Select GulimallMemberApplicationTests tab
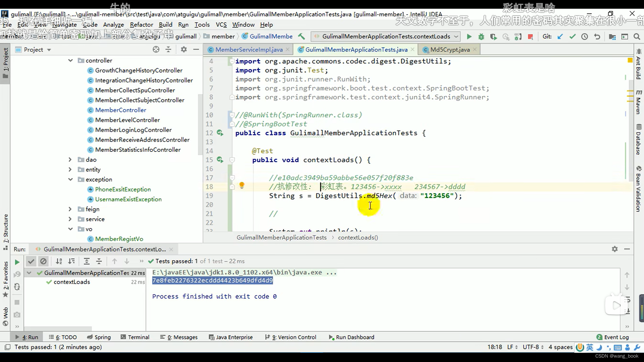 pos(356,50)
